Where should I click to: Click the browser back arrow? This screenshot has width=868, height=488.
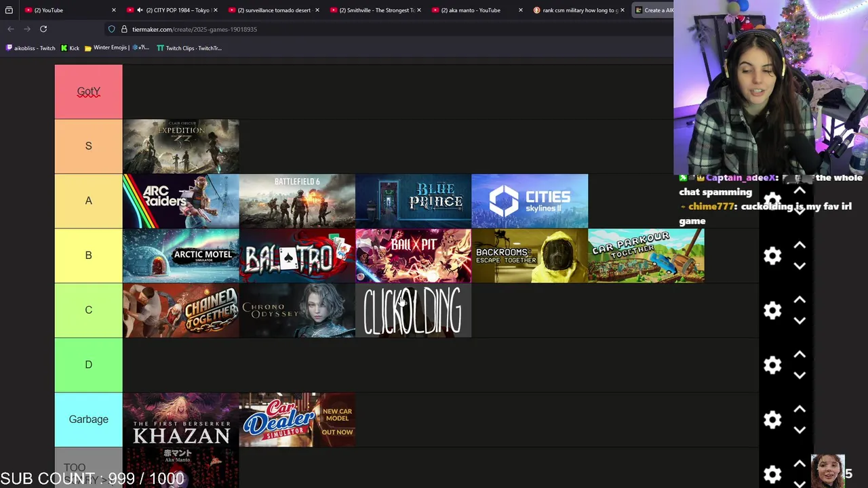11,29
